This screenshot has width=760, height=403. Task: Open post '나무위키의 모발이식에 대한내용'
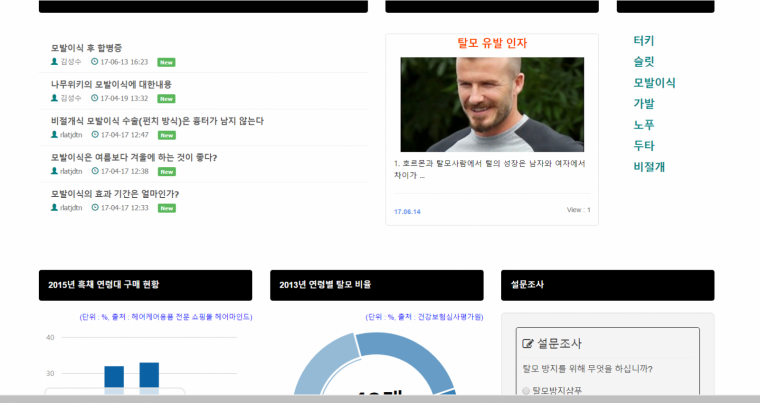tap(111, 84)
